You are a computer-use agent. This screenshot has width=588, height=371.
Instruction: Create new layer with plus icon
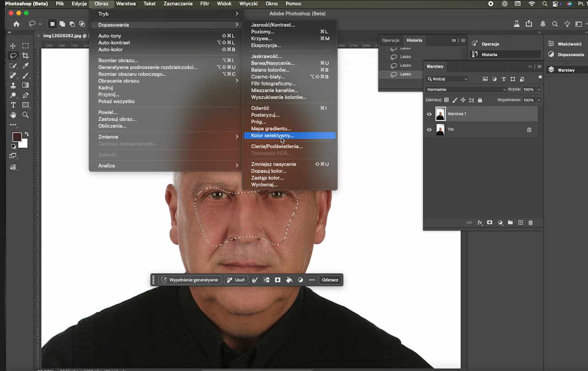(521, 223)
